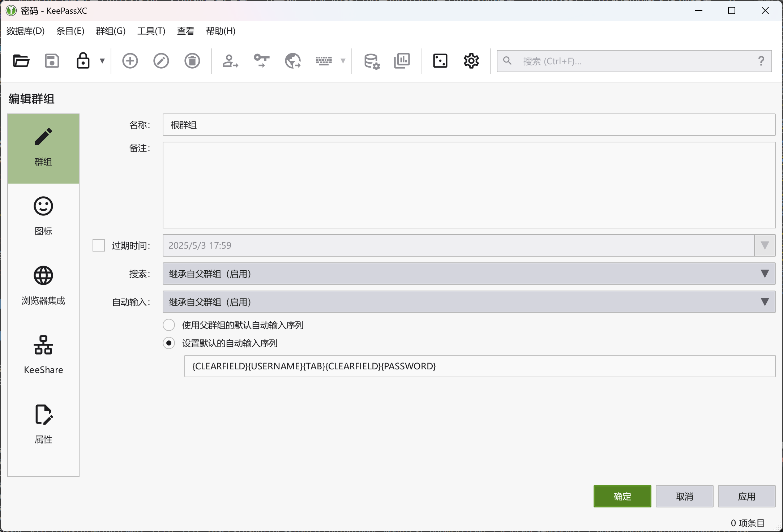
Task: Click the 确定 button
Action: point(622,496)
